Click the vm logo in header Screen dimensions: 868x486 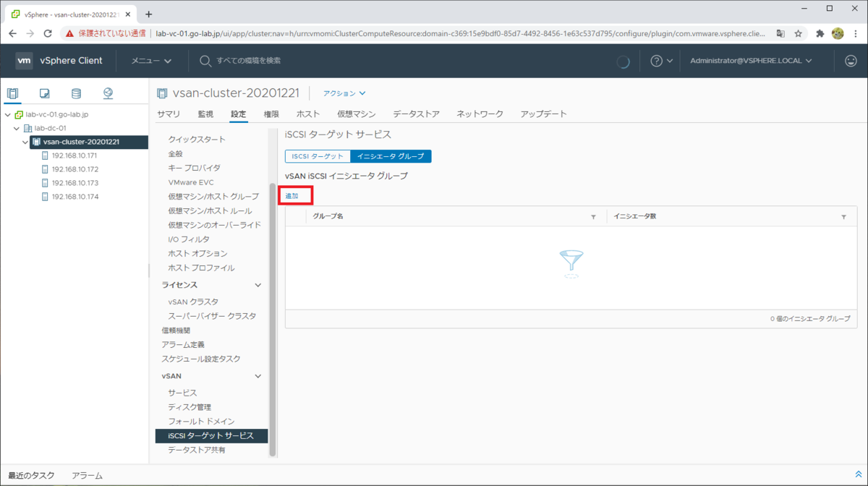[x=24, y=61]
